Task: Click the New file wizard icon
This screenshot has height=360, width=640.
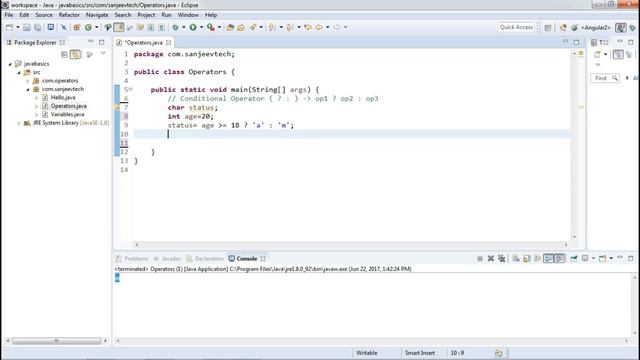Action: 9,27
